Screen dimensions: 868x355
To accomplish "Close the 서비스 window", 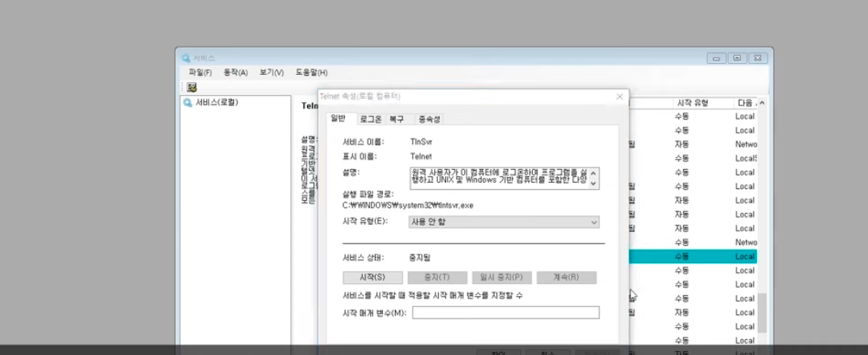I will (x=759, y=58).
